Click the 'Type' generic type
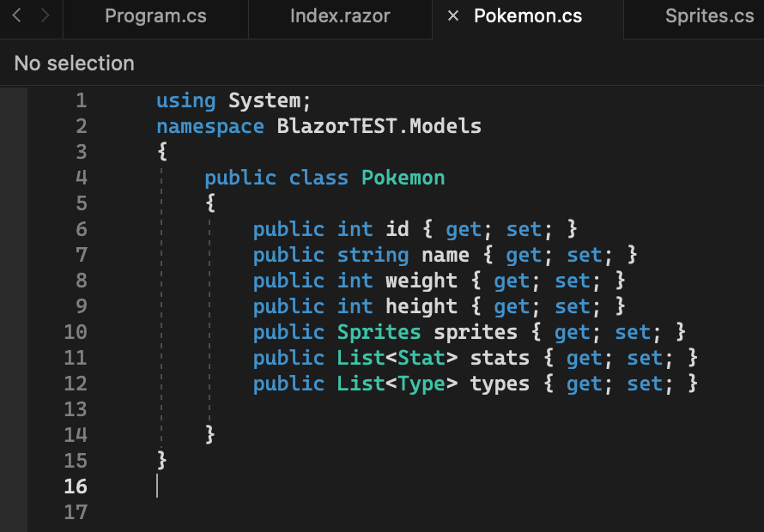This screenshot has height=532, width=764. [x=421, y=384]
